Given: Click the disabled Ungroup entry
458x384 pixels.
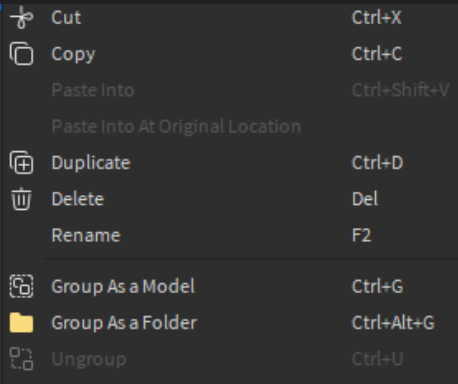Looking at the screenshot, I should (230, 359).
